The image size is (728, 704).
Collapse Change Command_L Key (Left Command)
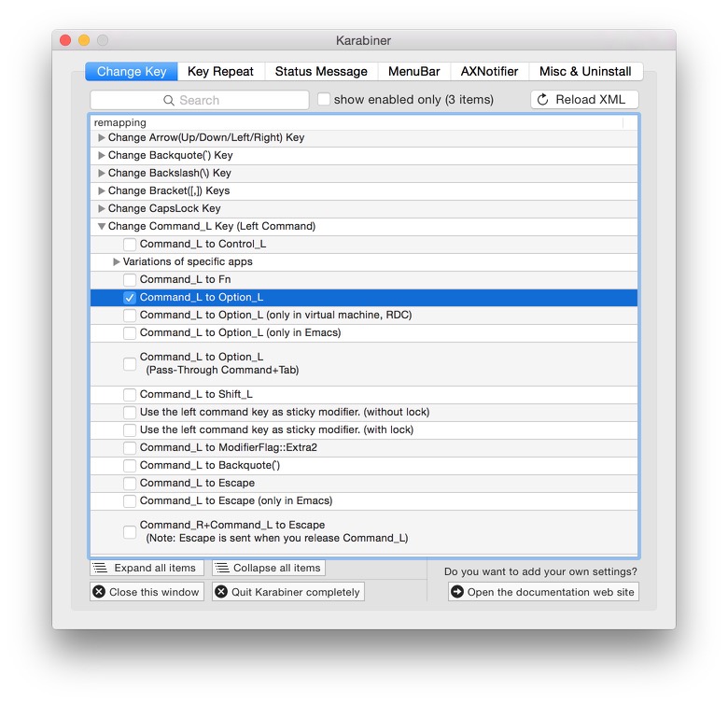[x=101, y=226]
